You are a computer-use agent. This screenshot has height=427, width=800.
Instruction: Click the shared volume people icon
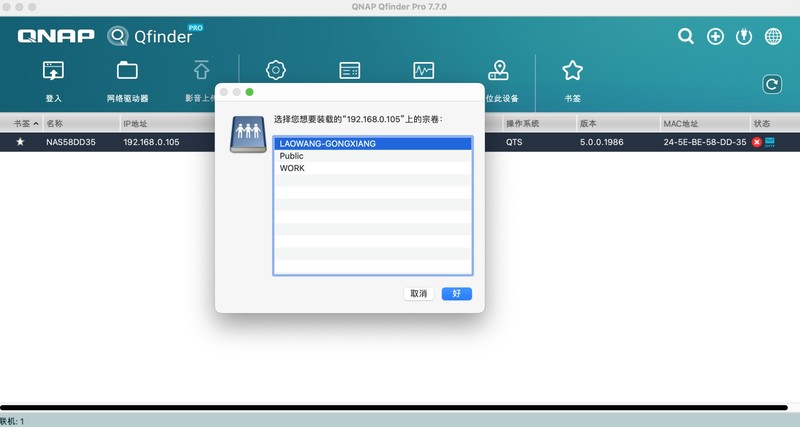248,134
